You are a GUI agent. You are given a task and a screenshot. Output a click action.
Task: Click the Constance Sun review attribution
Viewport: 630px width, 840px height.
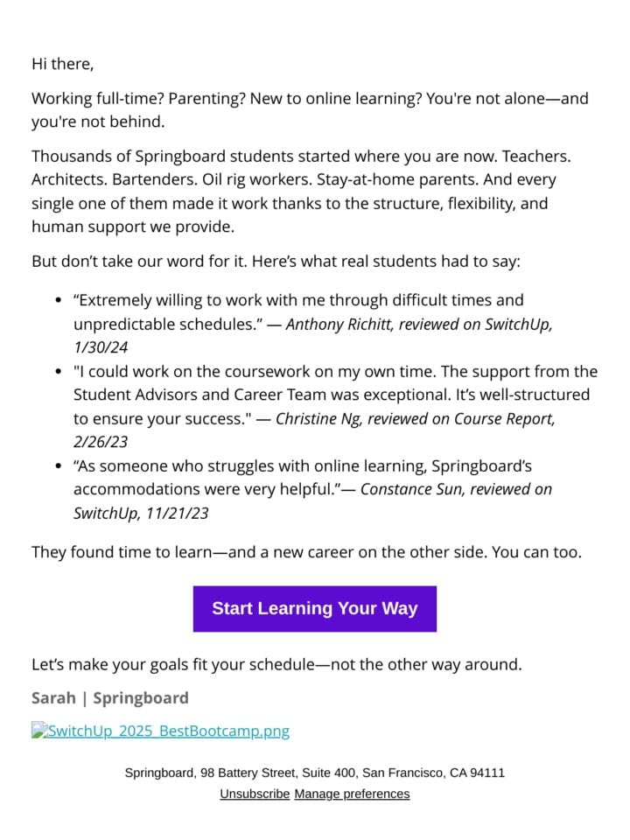313,501
